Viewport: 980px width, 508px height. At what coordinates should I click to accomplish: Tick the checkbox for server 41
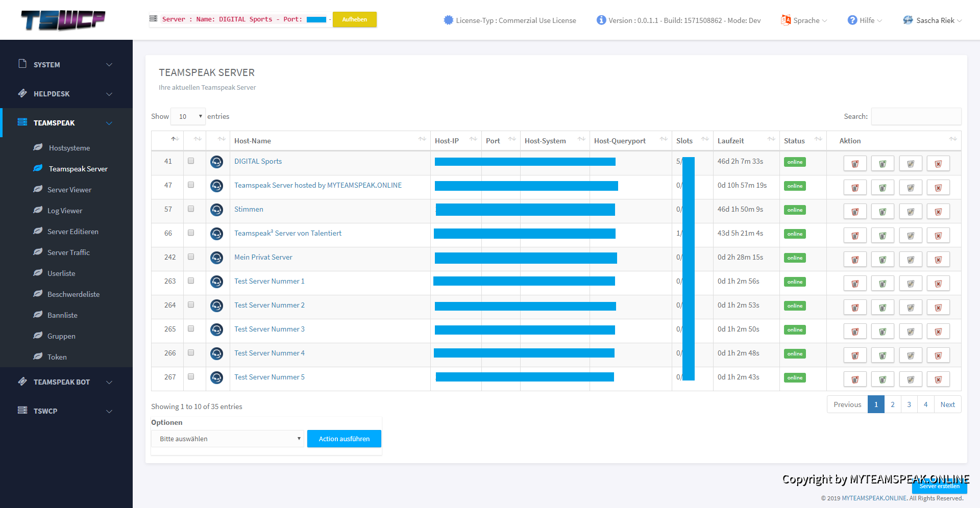191,161
